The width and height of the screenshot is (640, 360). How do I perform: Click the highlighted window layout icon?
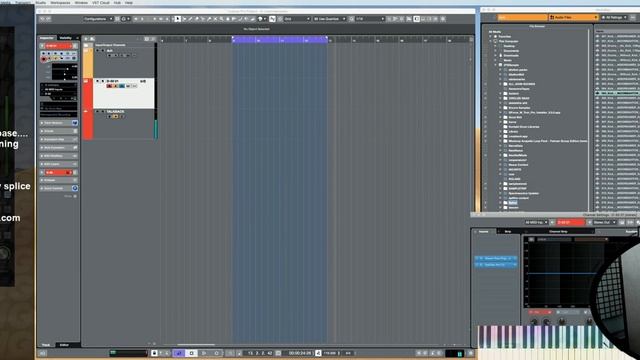416,19
